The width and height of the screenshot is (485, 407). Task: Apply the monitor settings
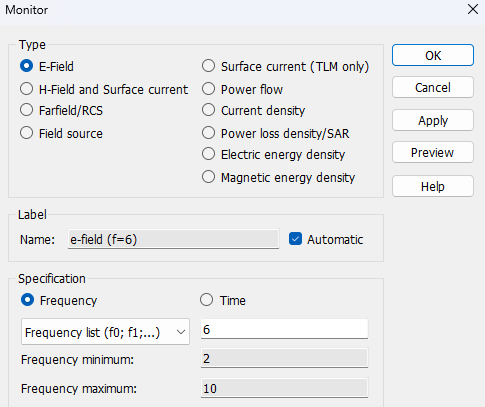[x=433, y=120]
